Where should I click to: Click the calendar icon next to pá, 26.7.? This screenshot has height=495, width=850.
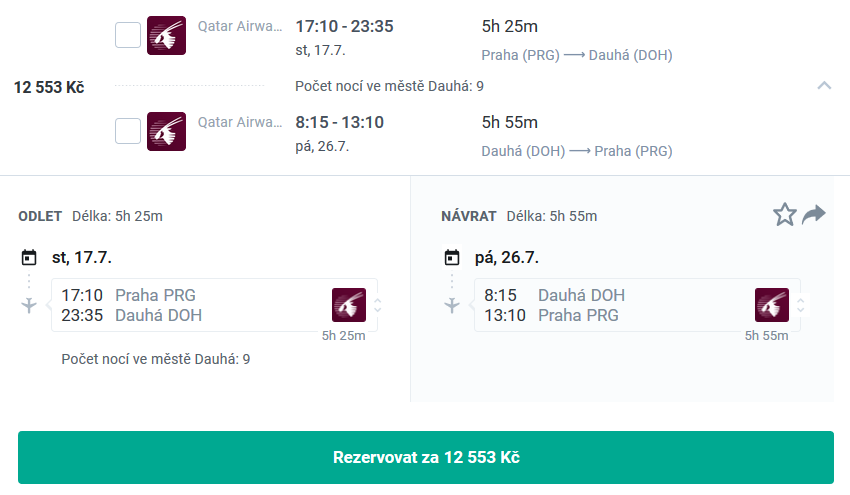tap(452, 258)
